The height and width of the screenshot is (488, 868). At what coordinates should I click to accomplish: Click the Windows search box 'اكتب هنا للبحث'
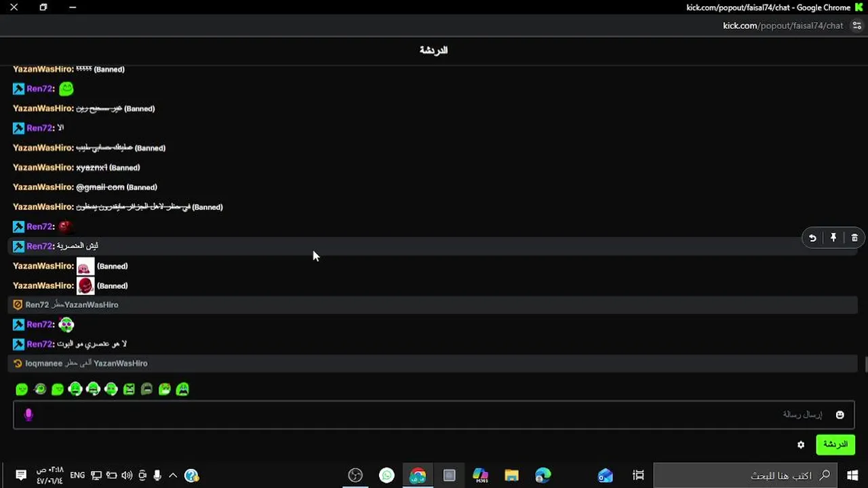click(746, 475)
